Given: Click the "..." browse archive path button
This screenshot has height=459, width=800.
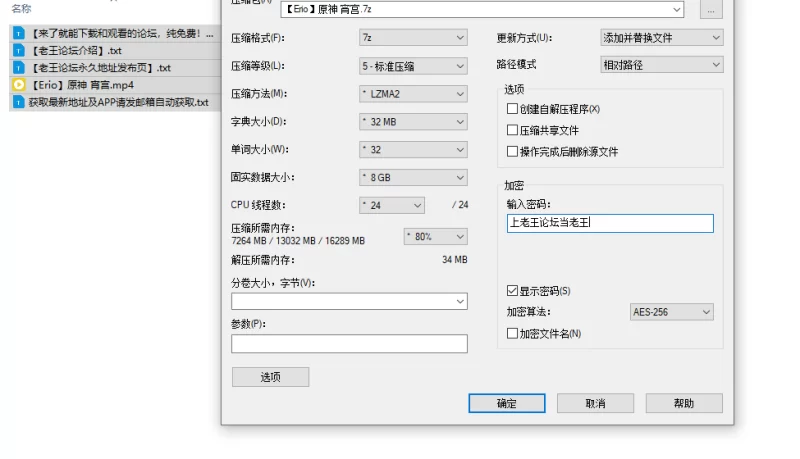Looking at the screenshot, I should [x=711, y=10].
